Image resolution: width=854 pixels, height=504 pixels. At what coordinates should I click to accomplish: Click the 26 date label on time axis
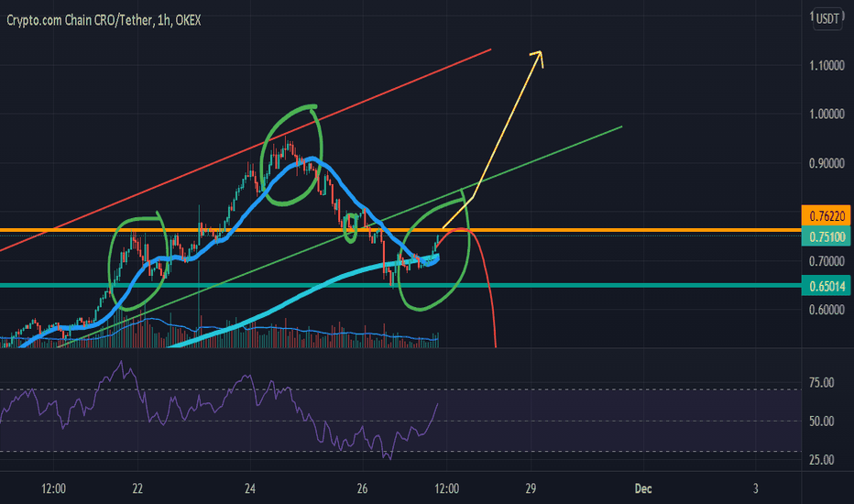pos(362,488)
